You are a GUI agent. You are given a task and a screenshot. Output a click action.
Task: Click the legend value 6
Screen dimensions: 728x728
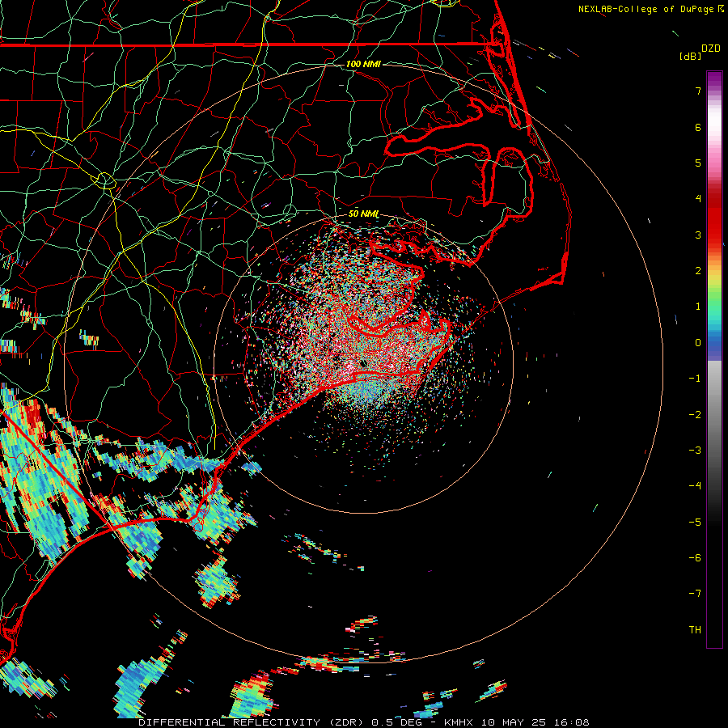click(698, 127)
